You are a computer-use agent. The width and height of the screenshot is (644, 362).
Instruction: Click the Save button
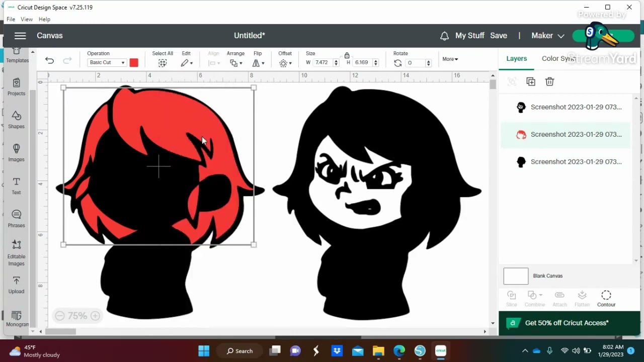499,36
